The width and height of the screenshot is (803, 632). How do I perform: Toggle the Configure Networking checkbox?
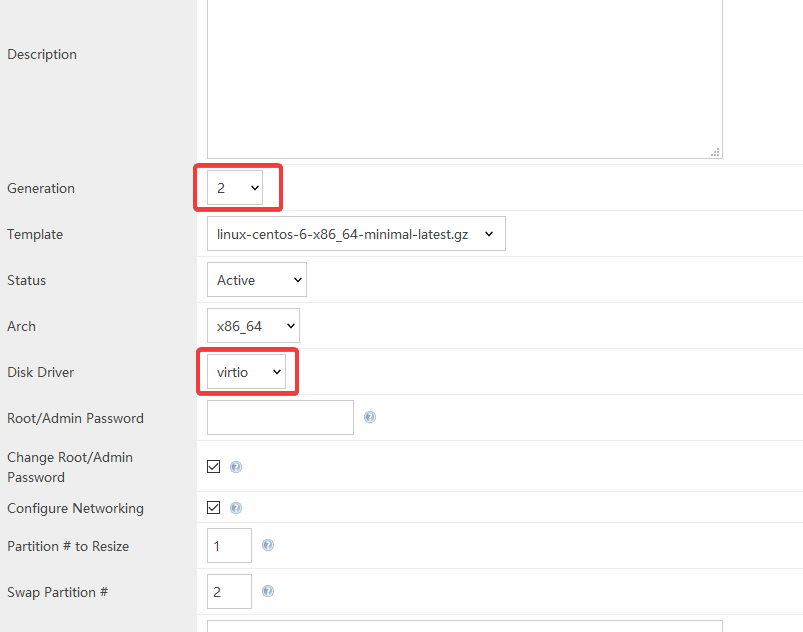214,508
